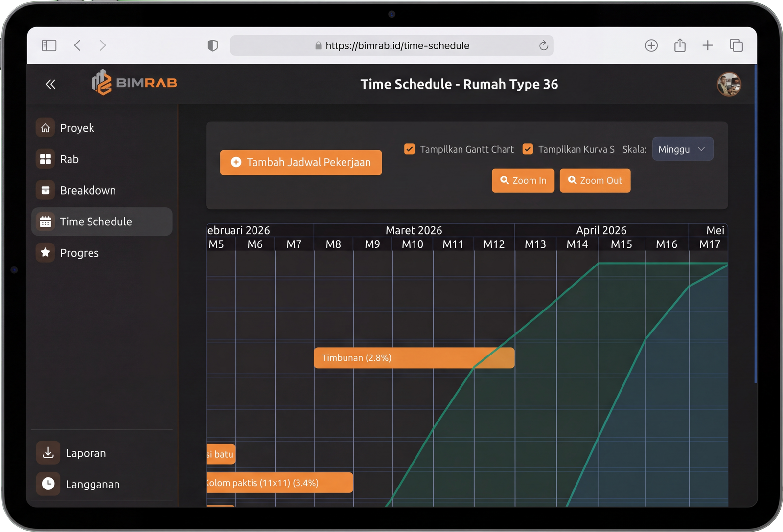Go back using browser back arrow
783x532 pixels.
point(77,45)
